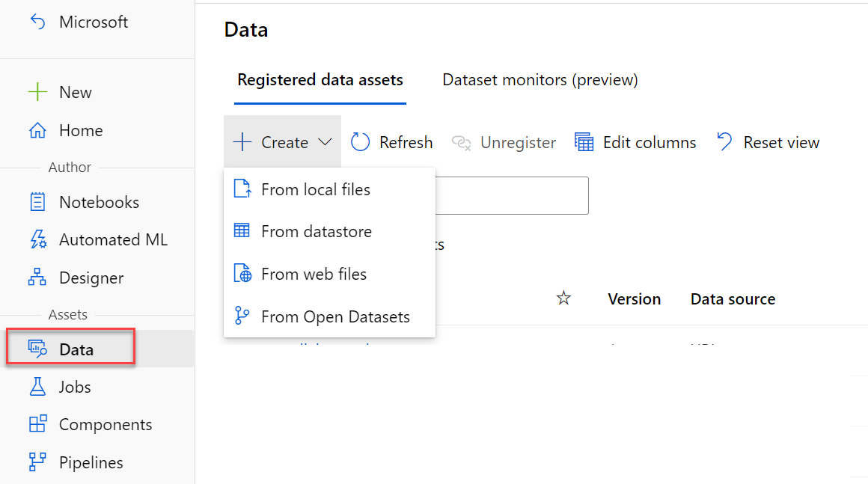Viewport: 868px width, 484px height.
Task: Click the Designer hierarchy icon
Action: point(37,277)
